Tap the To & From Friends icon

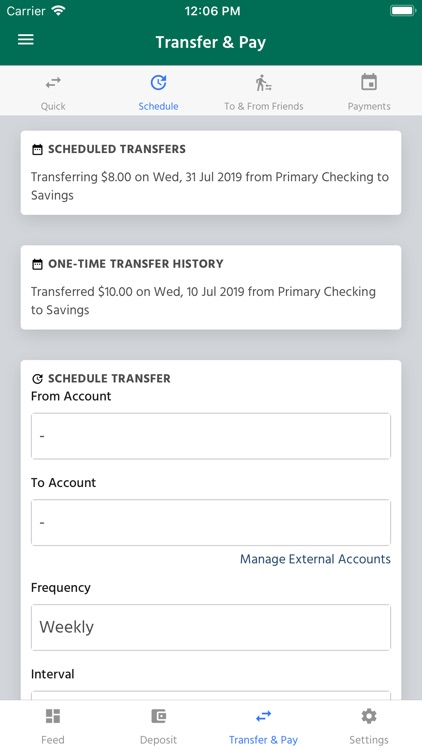coord(264,83)
